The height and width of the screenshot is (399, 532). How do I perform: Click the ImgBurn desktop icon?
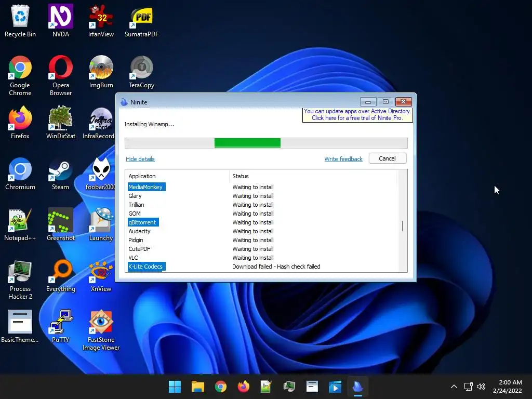coord(101,72)
